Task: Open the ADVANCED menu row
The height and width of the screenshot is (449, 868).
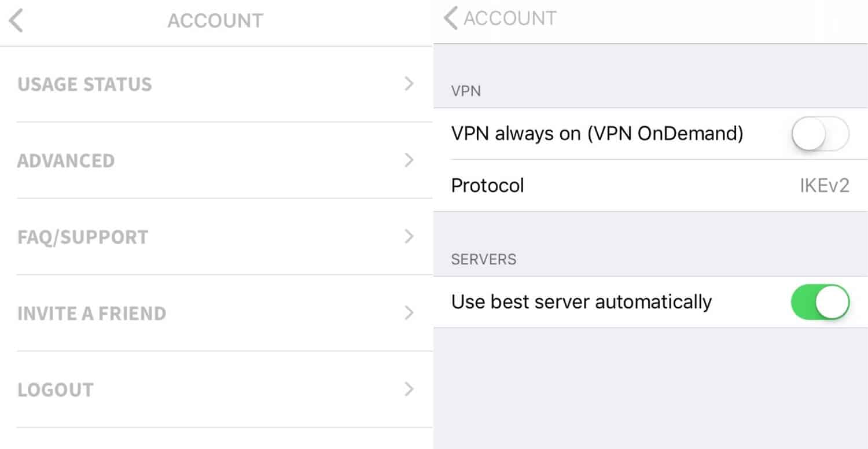Action: click(x=216, y=160)
